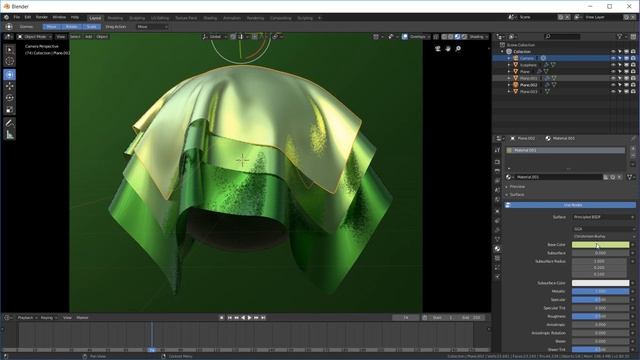Open the Output properties tab icon
This screenshot has width=640, height=360.
click(x=497, y=171)
